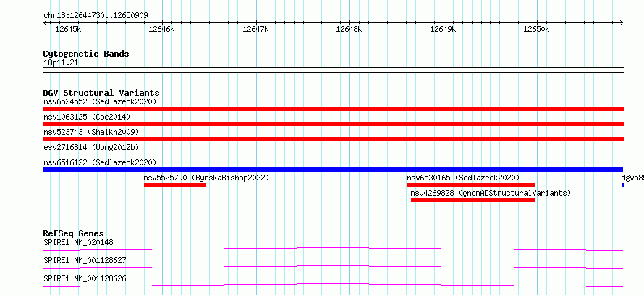Click the SPIRE1|NM_001128626 gene label

(x=85, y=278)
